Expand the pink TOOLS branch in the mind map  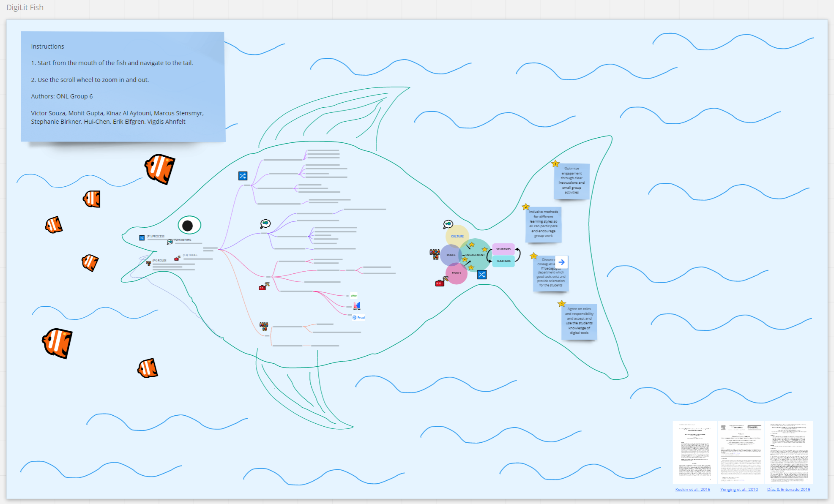click(x=268, y=277)
